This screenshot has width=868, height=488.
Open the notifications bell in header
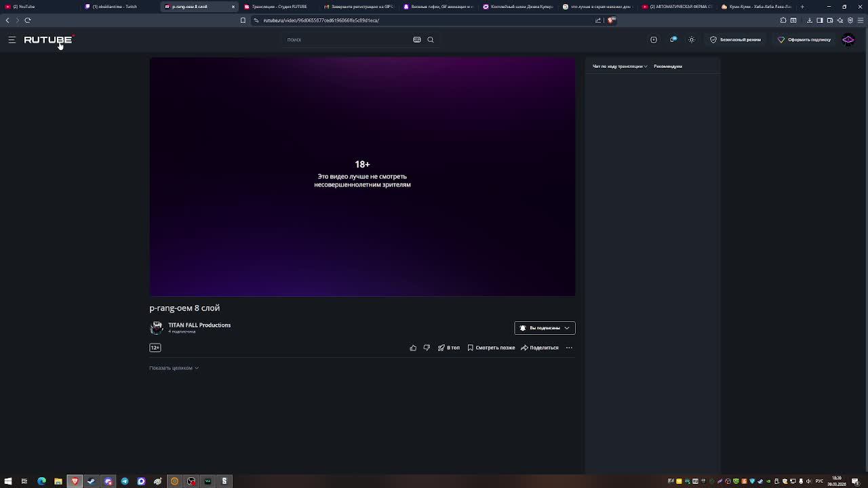673,39
